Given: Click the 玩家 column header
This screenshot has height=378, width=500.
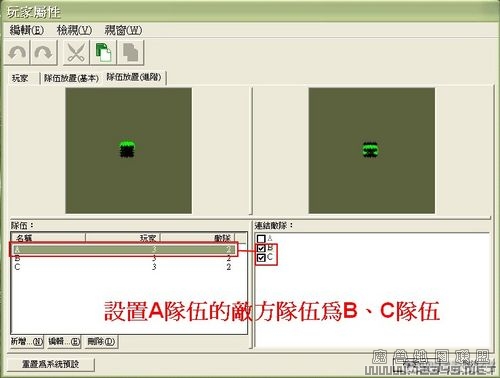Looking at the screenshot, I should [x=123, y=238].
